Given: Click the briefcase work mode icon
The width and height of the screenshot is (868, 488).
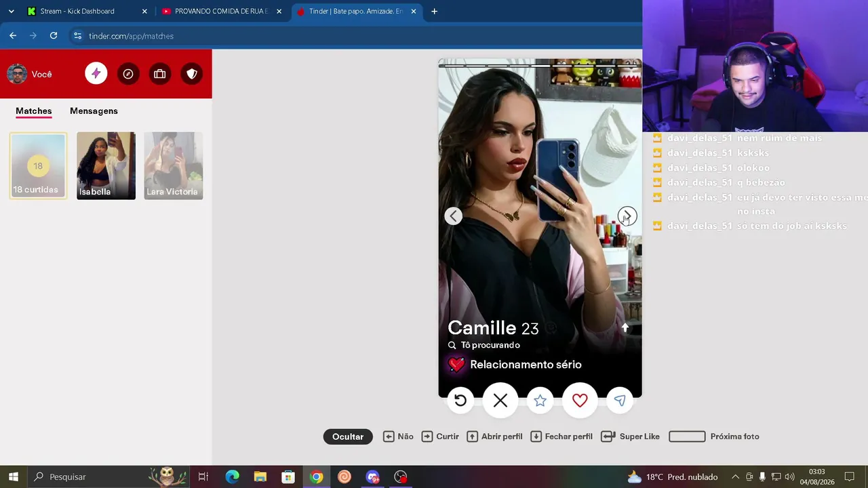Looking at the screenshot, I should 160,74.
